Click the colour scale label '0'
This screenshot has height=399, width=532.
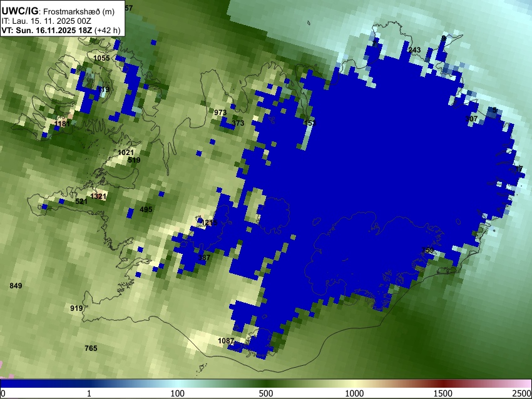point(3,393)
